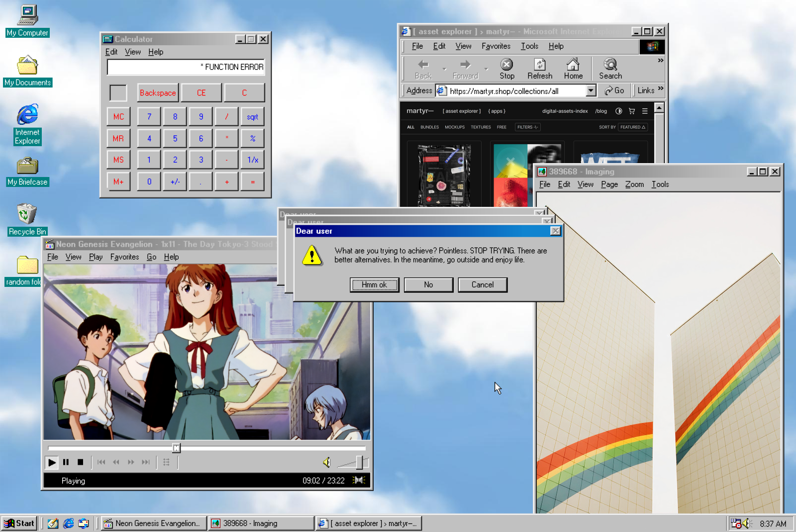The image size is (796, 532).
Task: Select the BUNDLES category tab on martyr site
Action: 429,127
